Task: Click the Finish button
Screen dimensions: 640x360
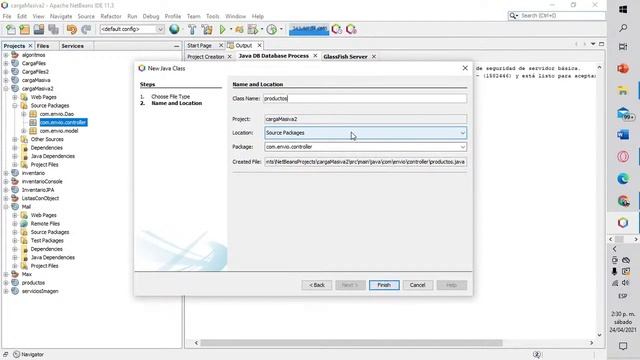Action: tap(384, 285)
